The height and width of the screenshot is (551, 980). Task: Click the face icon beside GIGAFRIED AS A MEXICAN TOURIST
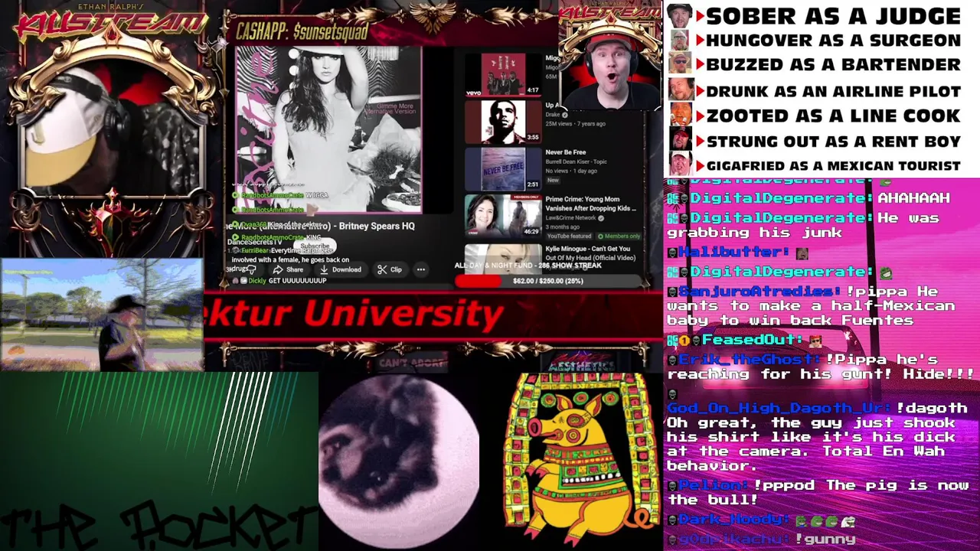pyautogui.click(x=679, y=165)
